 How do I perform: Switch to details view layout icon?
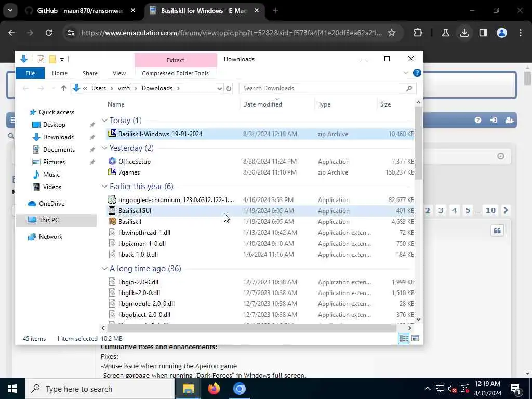(x=404, y=338)
